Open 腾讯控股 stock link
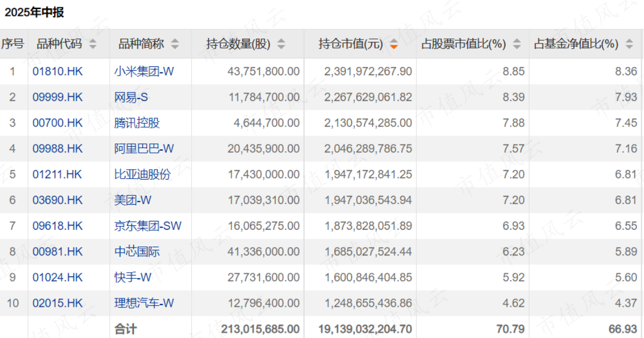644x338 pixels. click(137, 123)
